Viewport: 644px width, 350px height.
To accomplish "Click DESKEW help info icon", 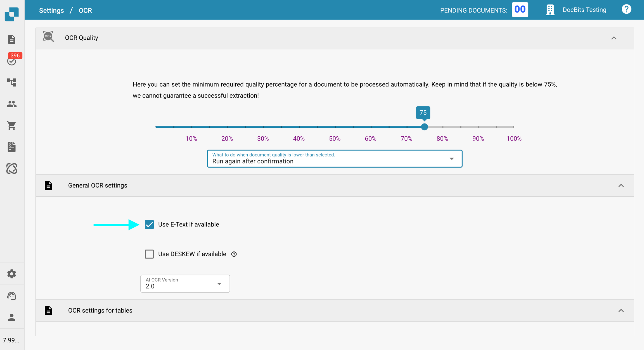I will coord(234,254).
